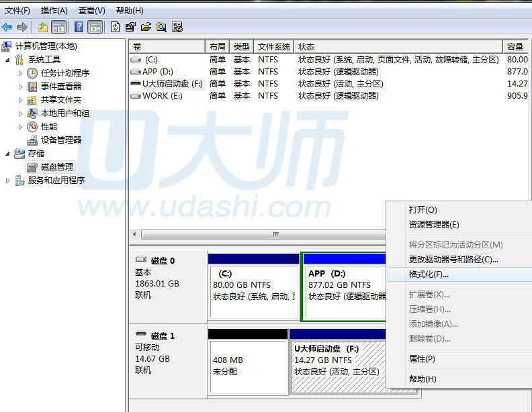Select the (C:) 80.00 GB partition block

(253, 287)
